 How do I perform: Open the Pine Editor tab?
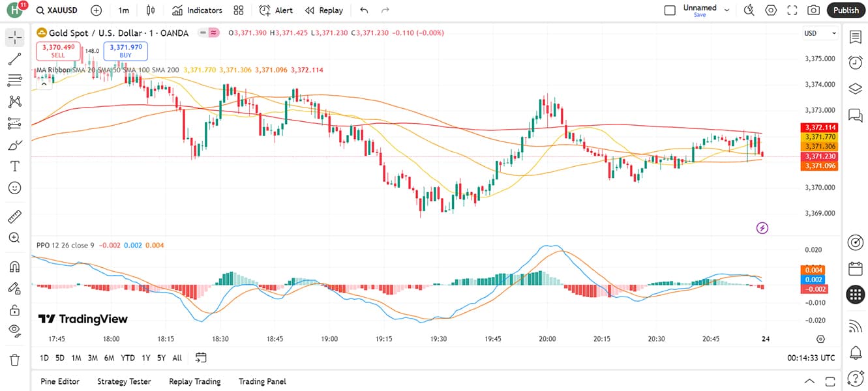60,381
